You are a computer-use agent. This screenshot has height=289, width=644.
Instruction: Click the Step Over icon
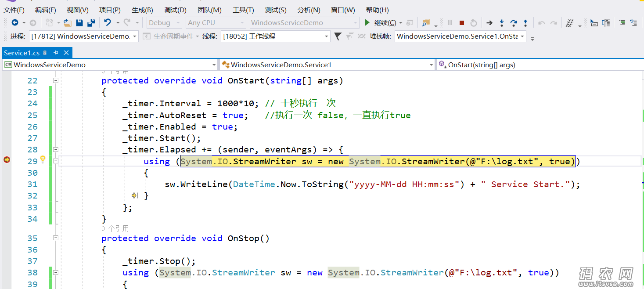tap(513, 22)
